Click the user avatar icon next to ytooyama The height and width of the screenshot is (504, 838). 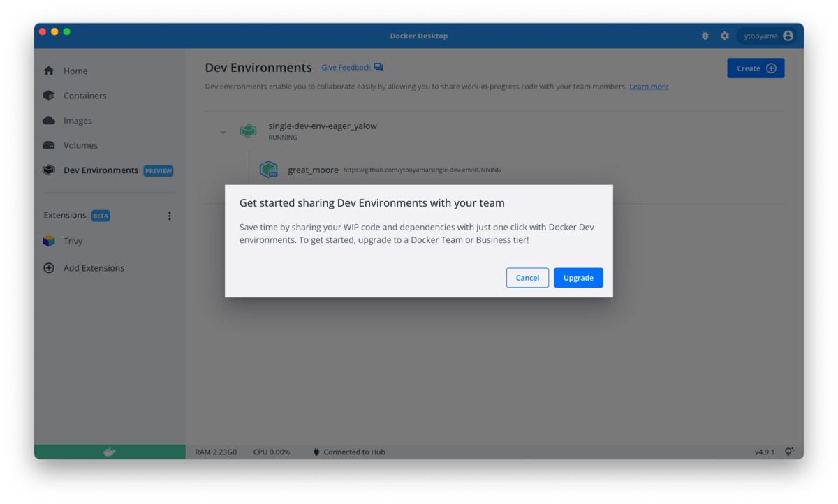(788, 36)
